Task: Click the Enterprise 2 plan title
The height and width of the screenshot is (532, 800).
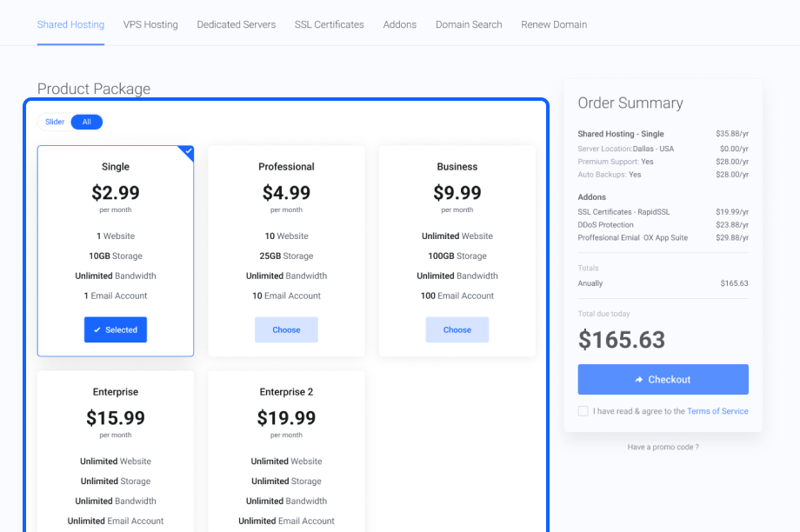Action: click(x=286, y=392)
